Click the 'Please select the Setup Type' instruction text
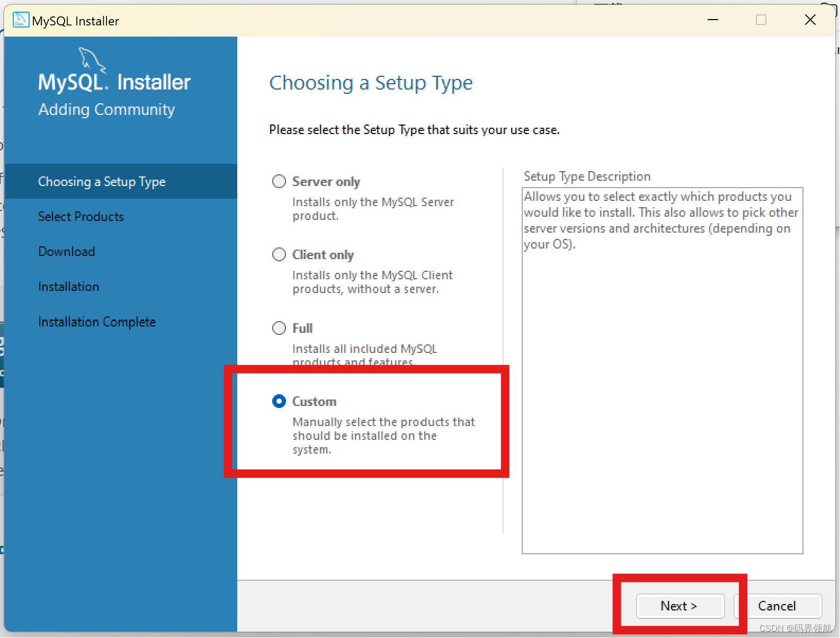840x638 pixels. 414,130
